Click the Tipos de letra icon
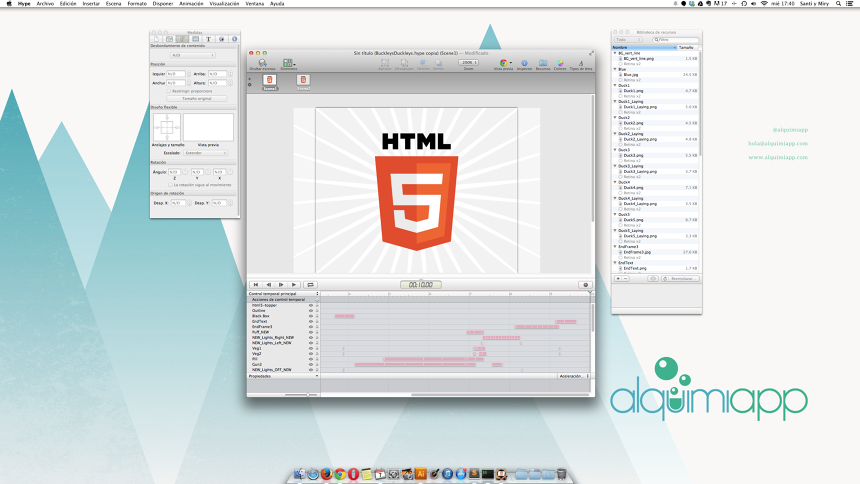This screenshot has width=860, height=484. tap(580, 63)
